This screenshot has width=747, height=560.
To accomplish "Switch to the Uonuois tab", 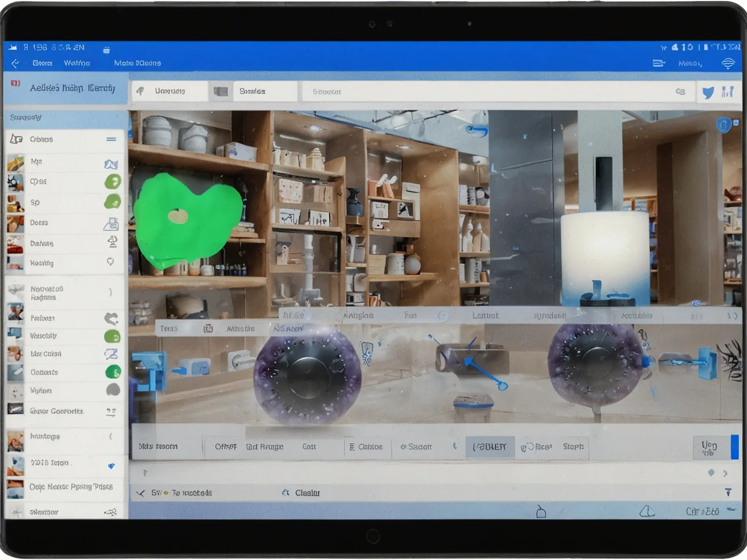I will (x=170, y=91).
